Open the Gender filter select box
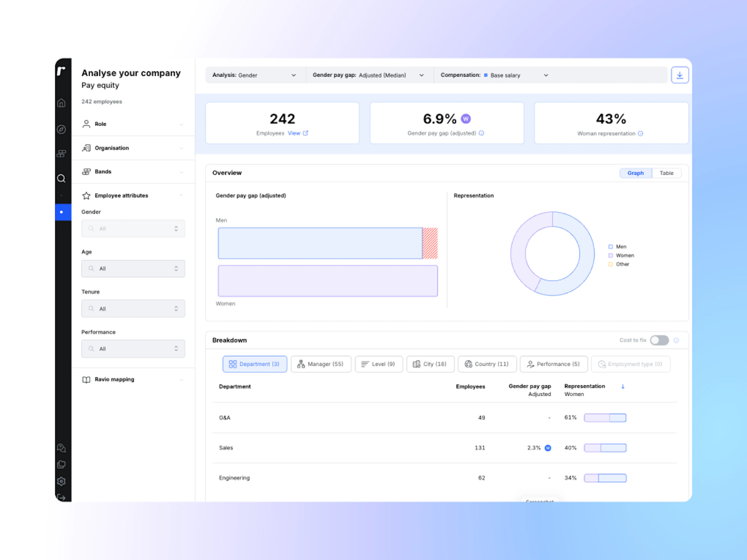This screenshot has width=747, height=560. pyautogui.click(x=133, y=228)
